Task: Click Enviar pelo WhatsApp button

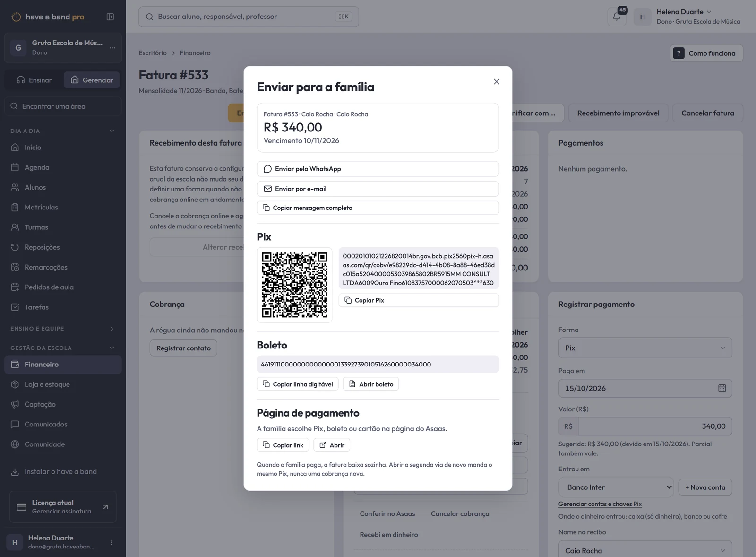Action: pos(378,169)
